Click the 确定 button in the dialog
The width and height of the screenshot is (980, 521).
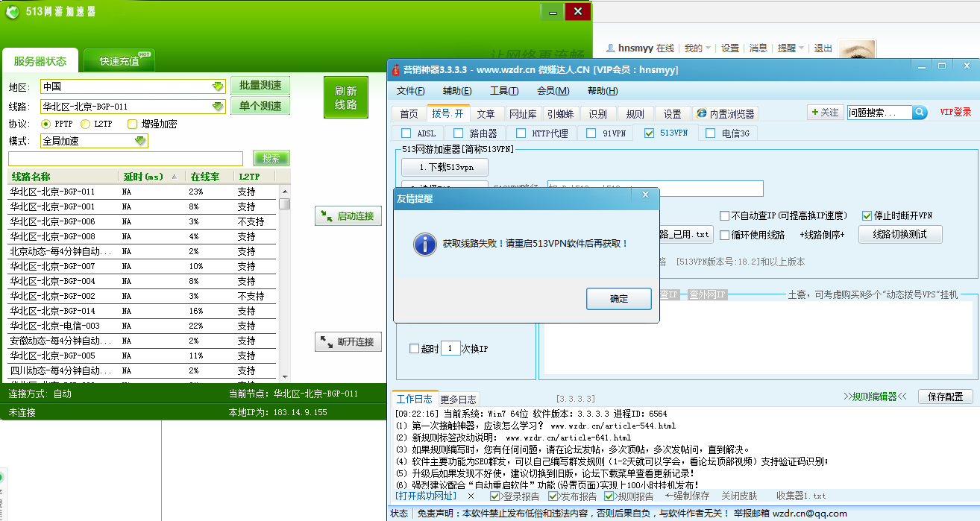[x=618, y=299]
